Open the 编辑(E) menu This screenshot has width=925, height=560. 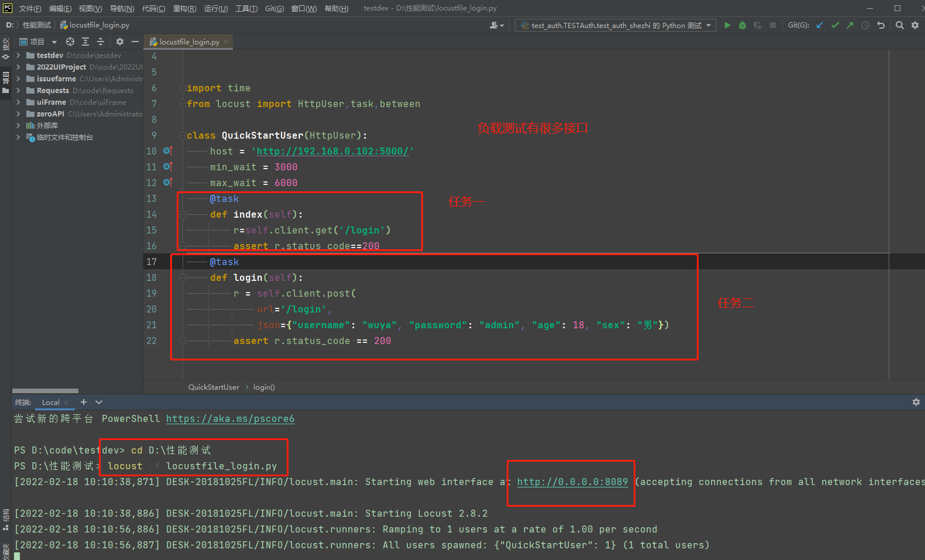60,9
